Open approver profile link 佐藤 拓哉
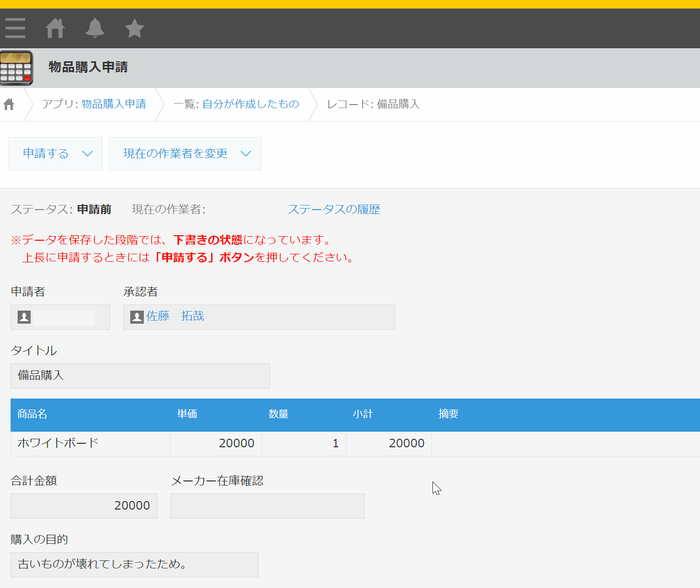This screenshot has width=700, height=588. coord(175,316)
